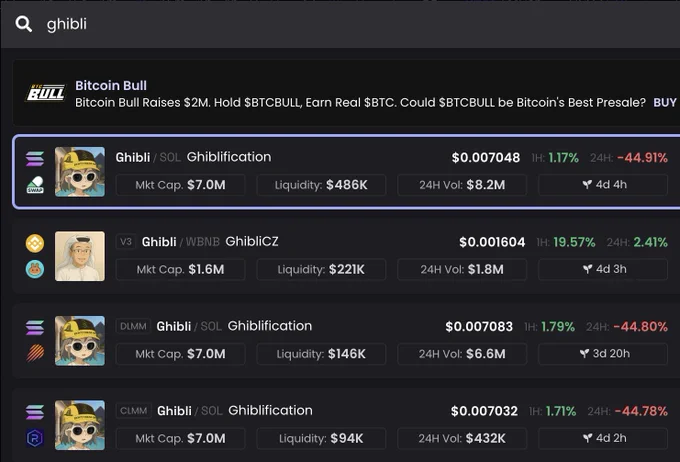Click the CLMM pool badge

pos(134,411)
